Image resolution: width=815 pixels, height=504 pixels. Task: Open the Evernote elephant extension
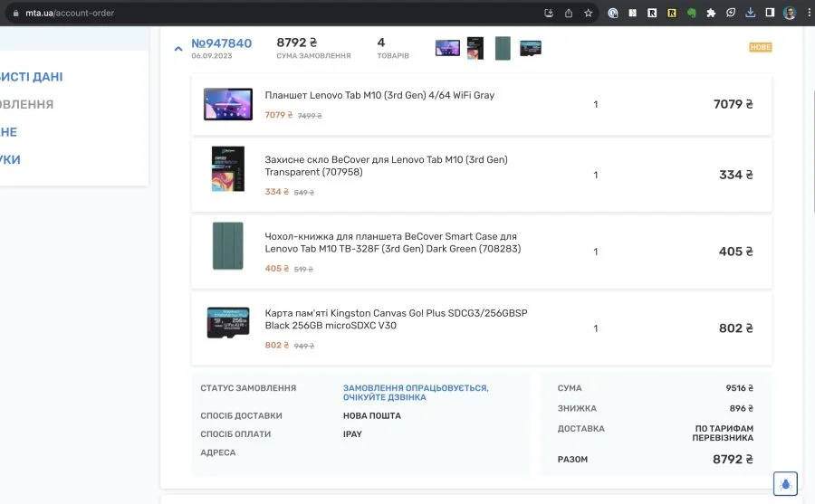[x=691, y=13]
